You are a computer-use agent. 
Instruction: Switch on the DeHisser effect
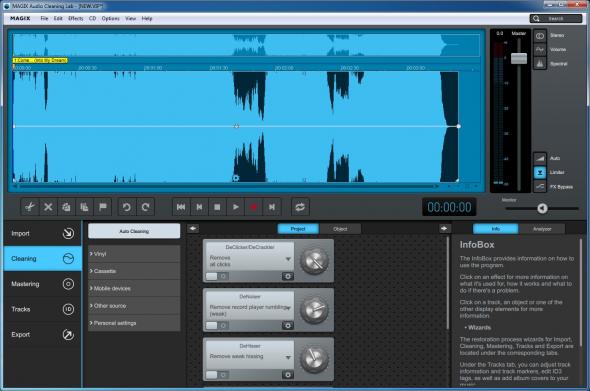tap(217, 375)
